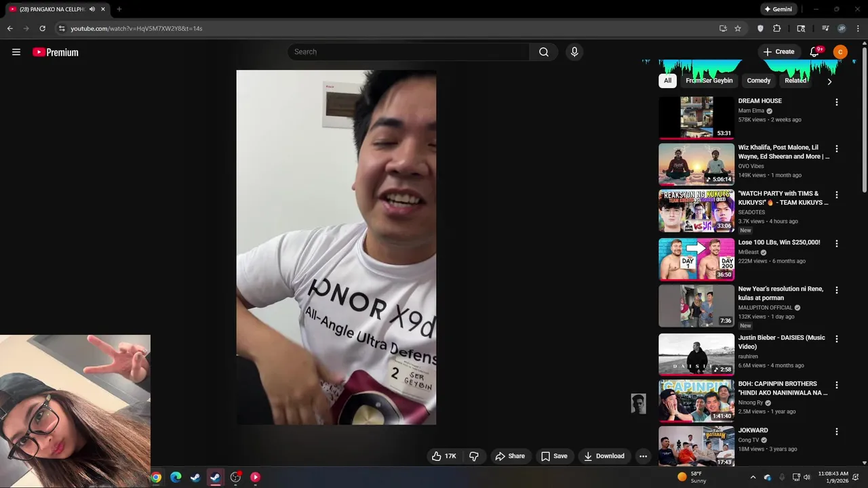
Task: Open options for Lose 100 LBs video
Action: [x=836, y=243]
